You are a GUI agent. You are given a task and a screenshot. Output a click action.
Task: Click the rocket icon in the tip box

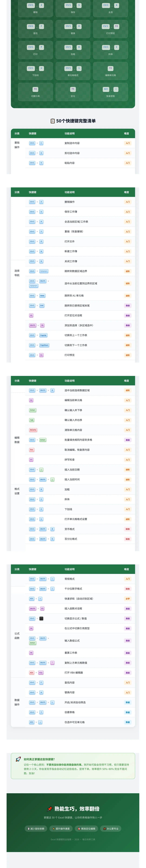tap(18, 759)
